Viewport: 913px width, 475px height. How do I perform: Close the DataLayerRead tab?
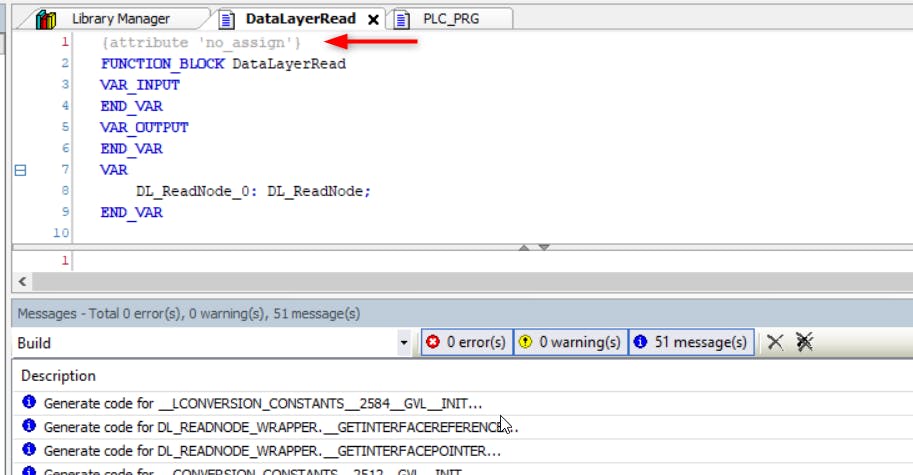coord(374,20)
